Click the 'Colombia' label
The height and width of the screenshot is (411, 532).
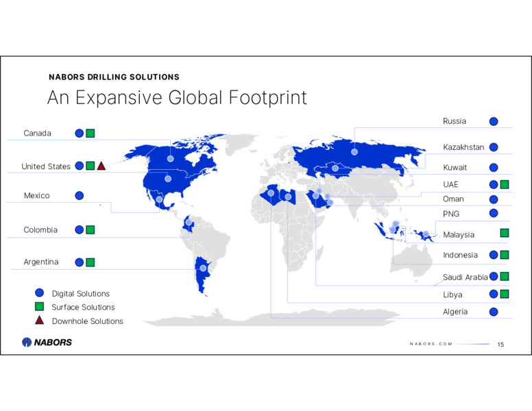pos(40,230)
